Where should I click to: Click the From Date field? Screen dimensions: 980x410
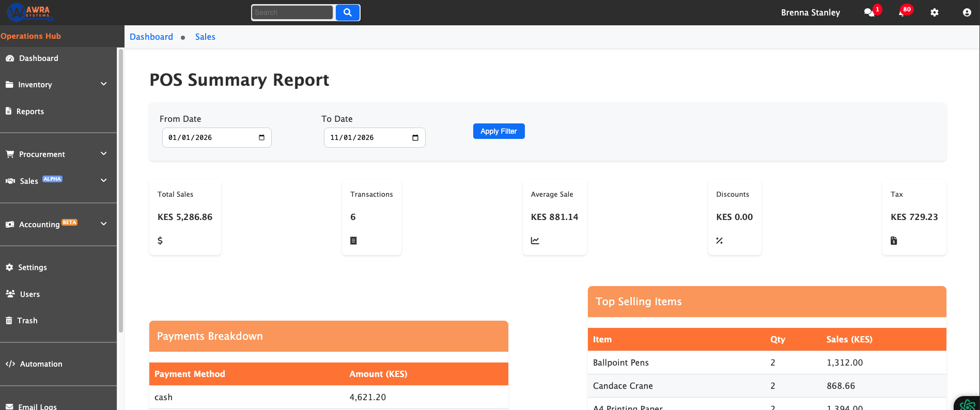[x=217, y=137]
